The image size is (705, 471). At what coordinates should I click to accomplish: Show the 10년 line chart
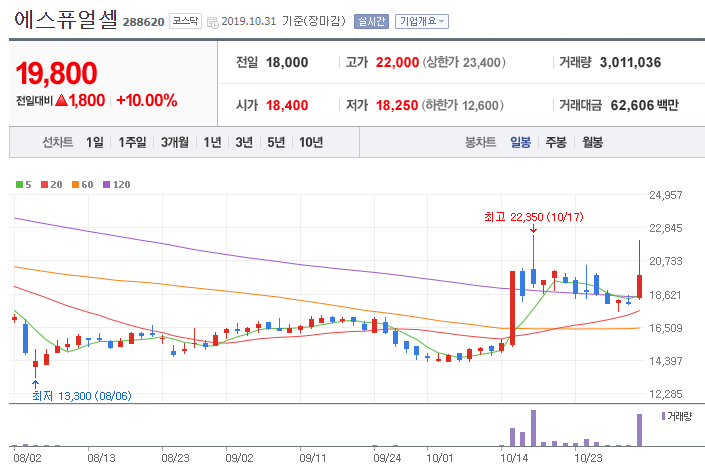tap(311, 142)
